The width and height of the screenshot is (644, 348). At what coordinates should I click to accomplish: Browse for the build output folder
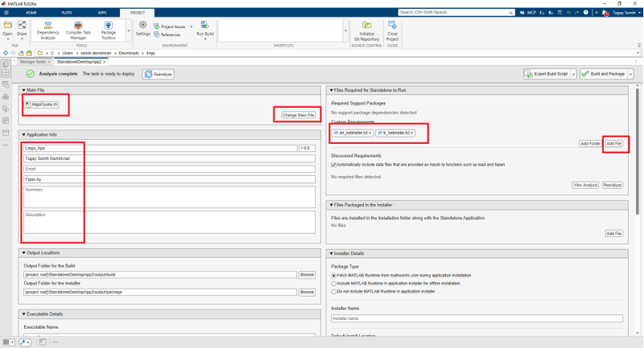click(x=307, y=275)
